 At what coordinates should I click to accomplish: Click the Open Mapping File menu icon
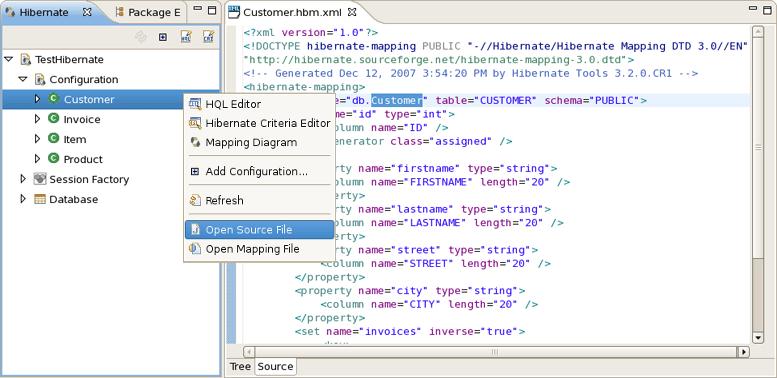tap(195, 249)
